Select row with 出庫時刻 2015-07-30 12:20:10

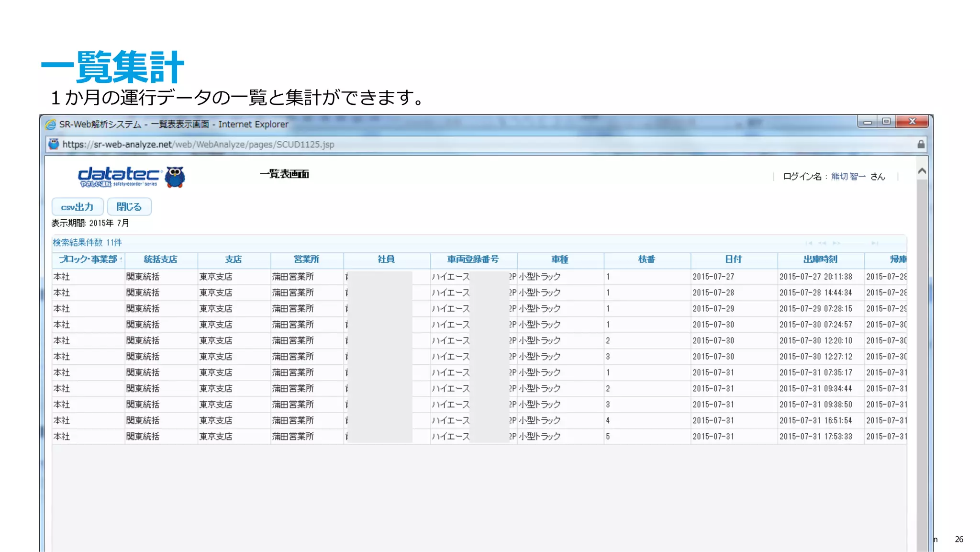(479, 341)
